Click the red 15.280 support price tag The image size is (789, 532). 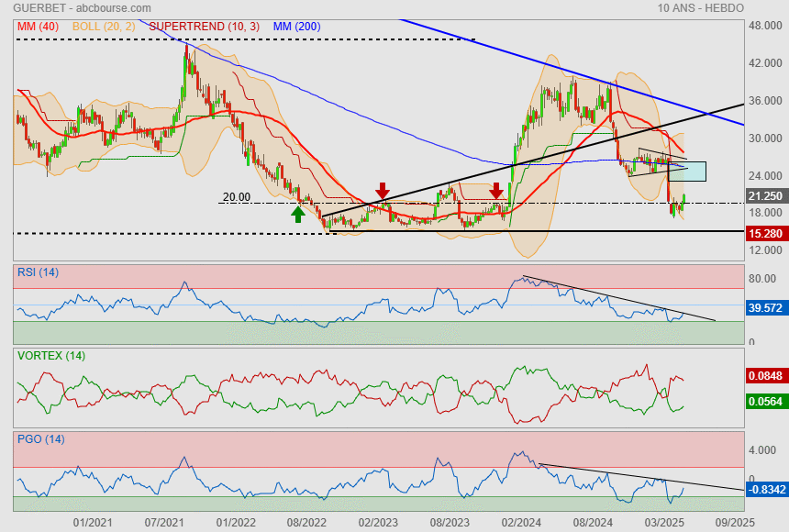(x=765, y=234)
